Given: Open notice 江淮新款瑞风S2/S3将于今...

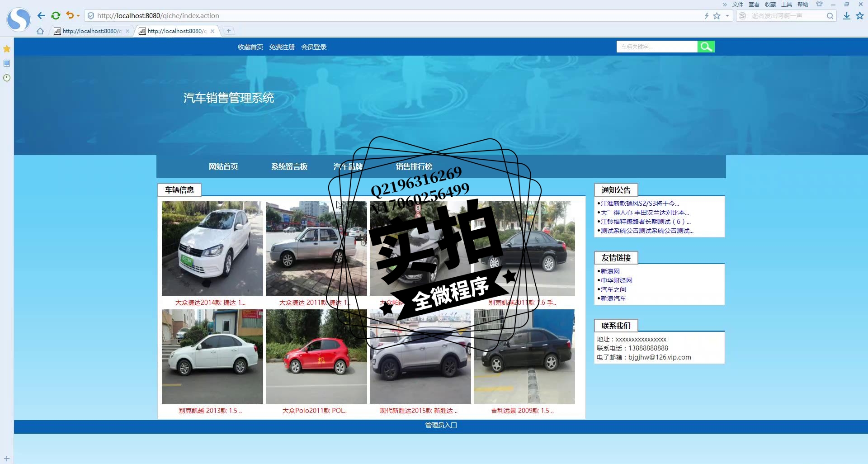Looking at the screenshot, I should tap(640, 204).
